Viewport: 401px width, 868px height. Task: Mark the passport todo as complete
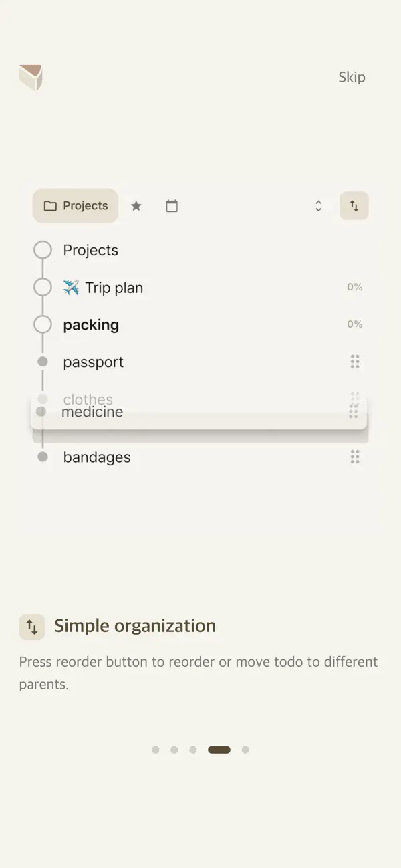click(x=42, y=361)
